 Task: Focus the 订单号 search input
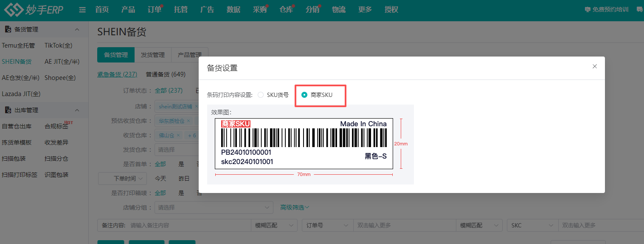coord(405,225)
